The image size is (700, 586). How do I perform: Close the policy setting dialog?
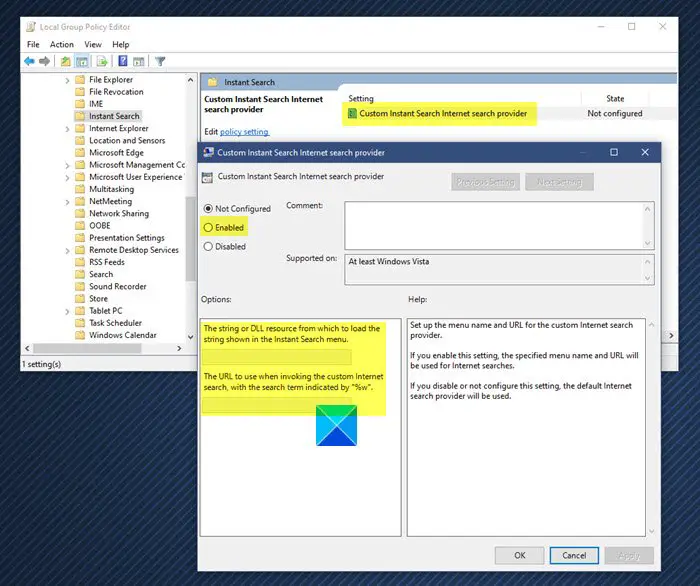coord(645,152)
